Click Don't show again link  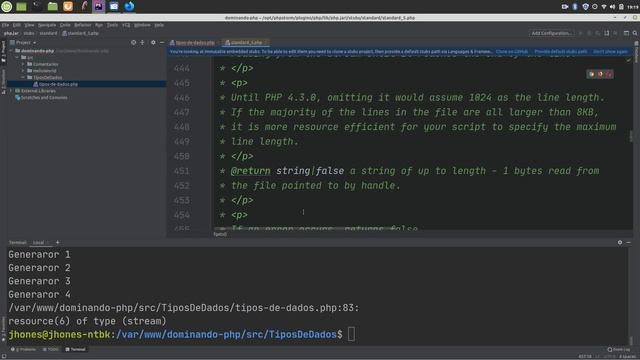[x=610, y=51]
